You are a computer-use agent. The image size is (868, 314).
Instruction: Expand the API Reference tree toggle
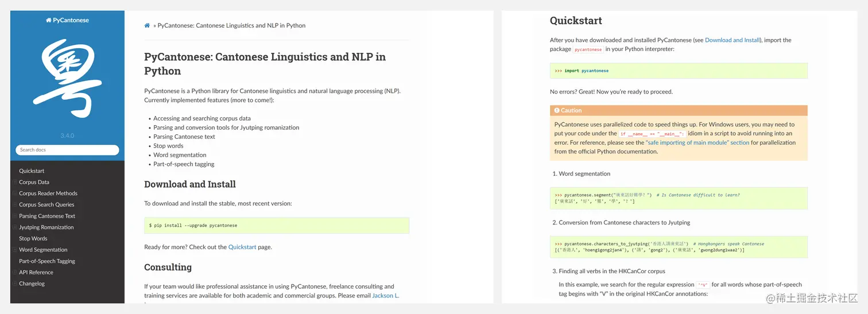[15, 272]
